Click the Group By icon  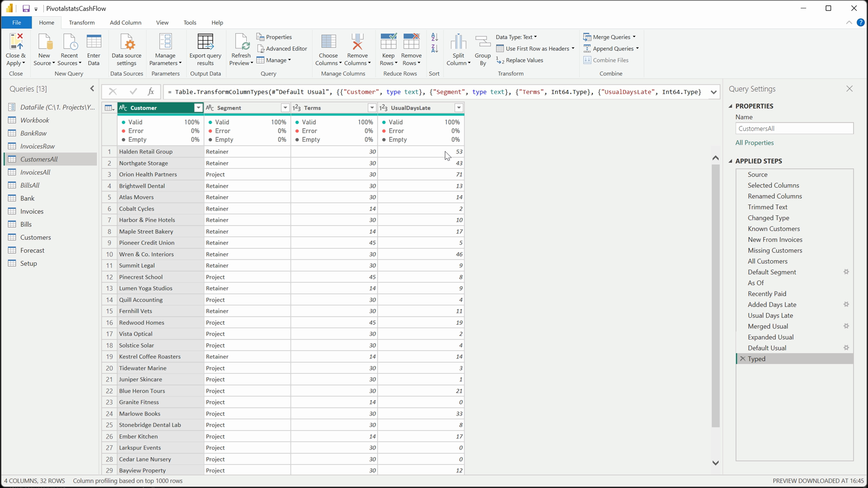[483, 42]
